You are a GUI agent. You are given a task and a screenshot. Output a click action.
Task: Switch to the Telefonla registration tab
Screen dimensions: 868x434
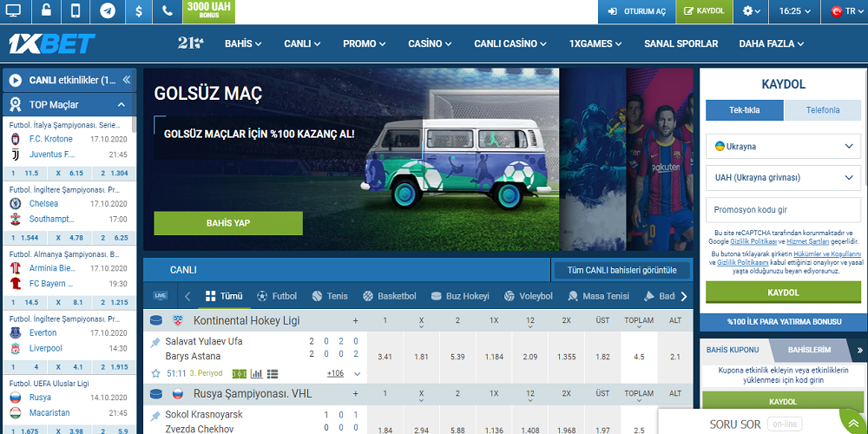(823, 110)
